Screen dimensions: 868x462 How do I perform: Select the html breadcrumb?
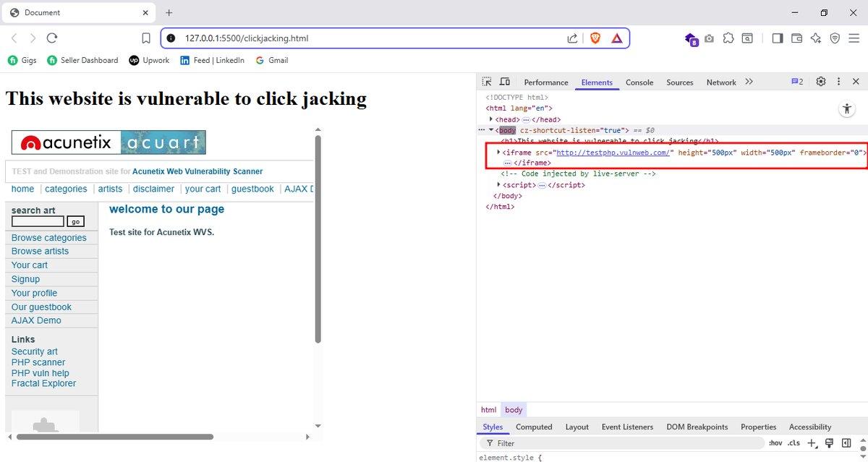[x=489, y=410]
